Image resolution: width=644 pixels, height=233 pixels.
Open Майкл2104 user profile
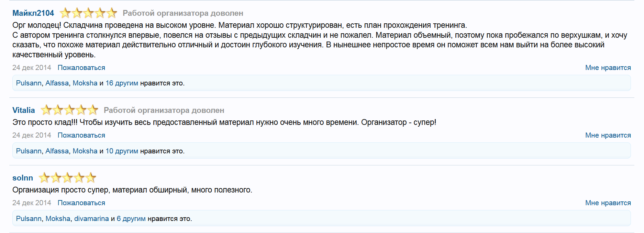click(33, 13)
